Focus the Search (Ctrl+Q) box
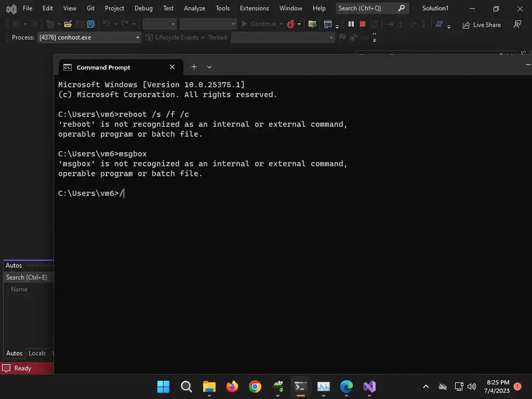 click(372, 8)
